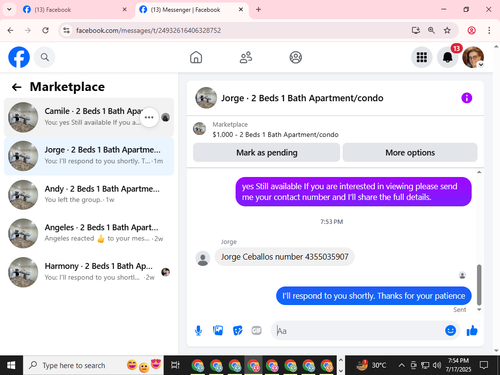The height and width of the screenshot is (375, 500).
Task: Click the Aa message input field
Action: [x=358, y=331]
